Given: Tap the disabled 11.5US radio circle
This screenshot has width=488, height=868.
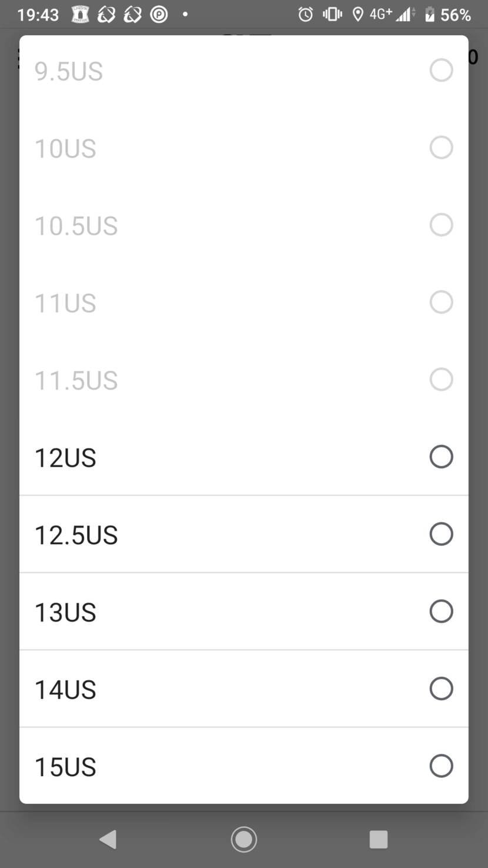Looking at the screenshot, I should pos(441,380).
